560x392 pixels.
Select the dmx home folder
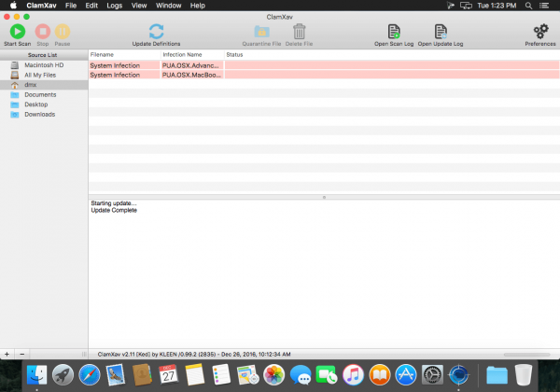pyautogui.click(x=44, y=85)
